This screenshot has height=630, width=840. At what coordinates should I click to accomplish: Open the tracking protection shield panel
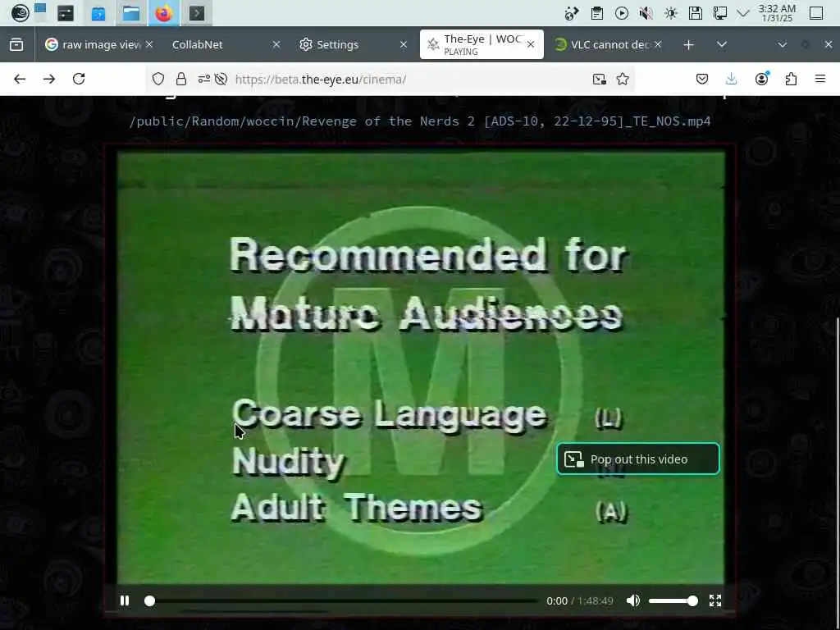click(158, 80)
